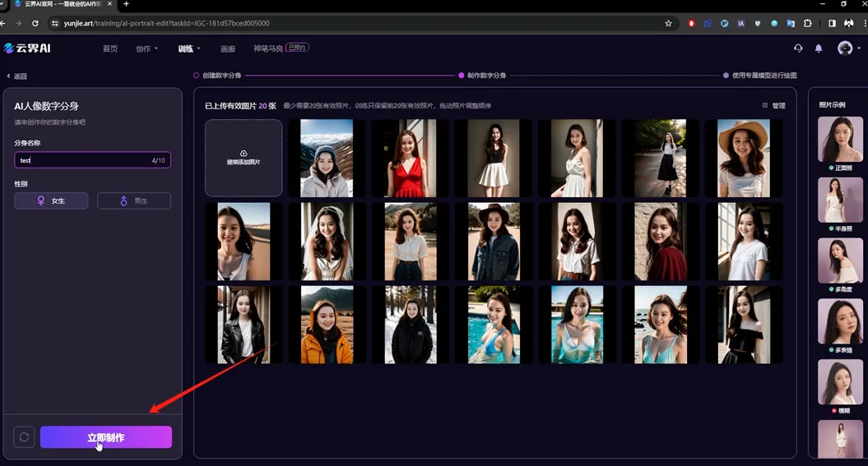Select the denim jacket with hat photo
This screenshot has height=466, width=868.
coord(494,242)
